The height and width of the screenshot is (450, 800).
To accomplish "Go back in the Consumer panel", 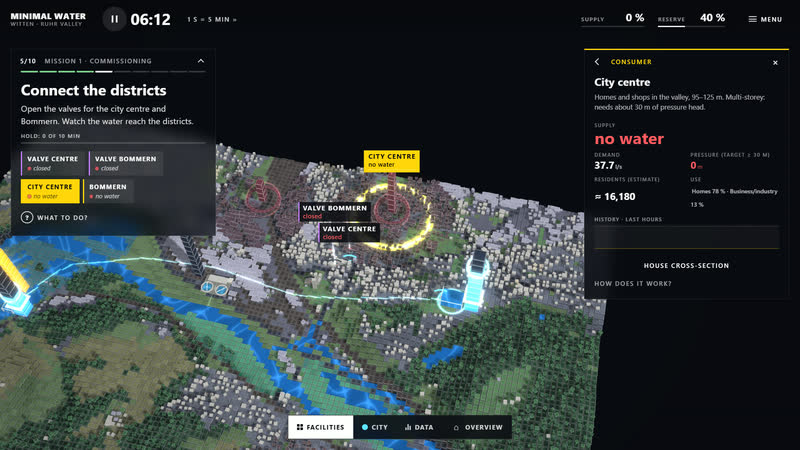I will pyautogui.click(x=597, y=62).
